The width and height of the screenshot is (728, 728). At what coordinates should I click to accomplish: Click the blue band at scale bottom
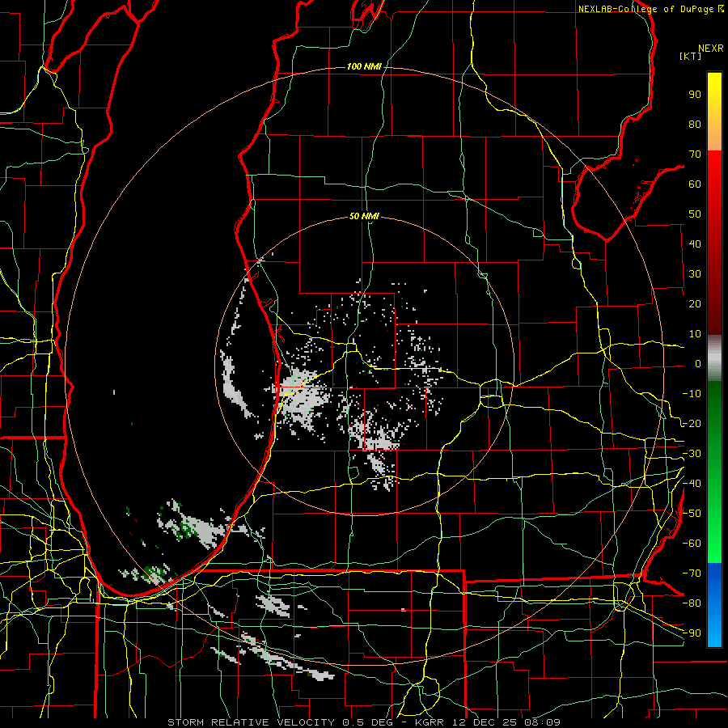[714, 605]
